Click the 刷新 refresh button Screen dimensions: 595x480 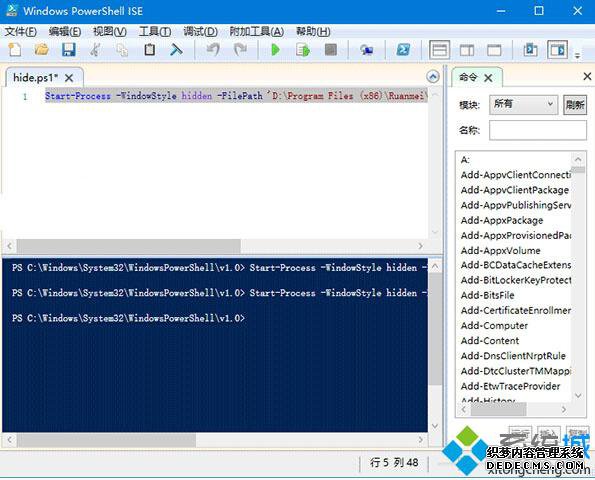pos(575,104)
